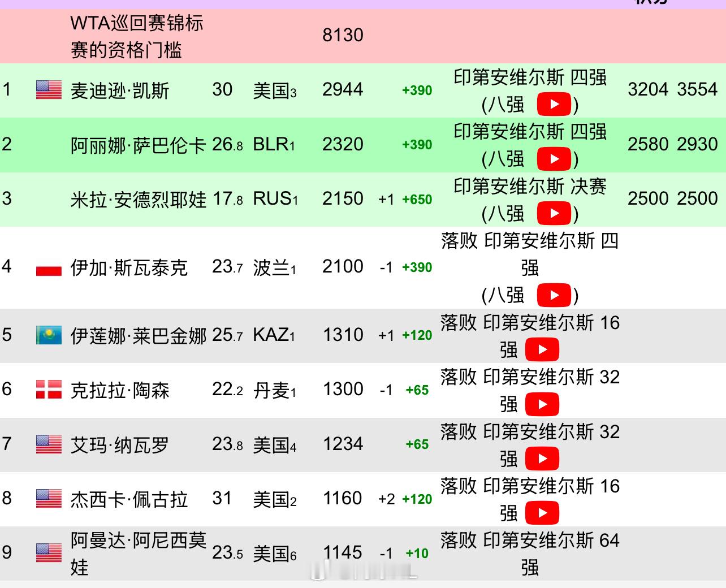Click the Poland flag beside 伊加·斯瓦泰克
726x588 pixels.
(x=49, y=267)
